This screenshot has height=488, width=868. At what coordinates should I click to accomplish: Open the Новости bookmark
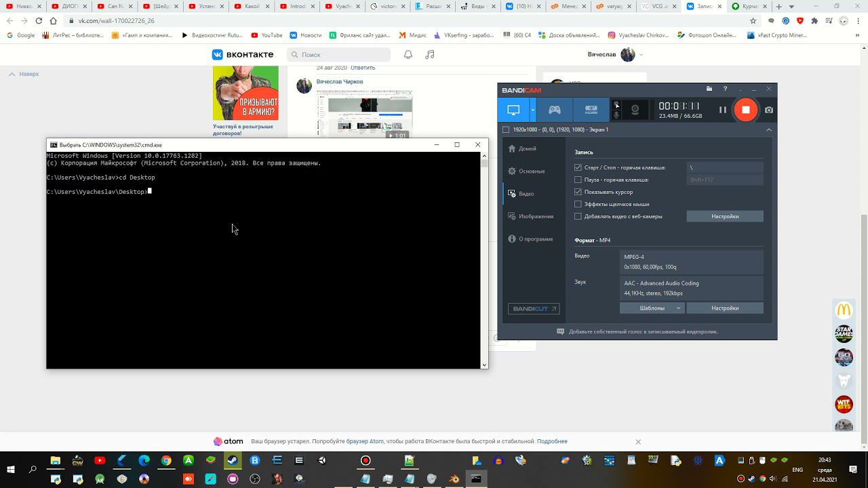tap(306, 35)
